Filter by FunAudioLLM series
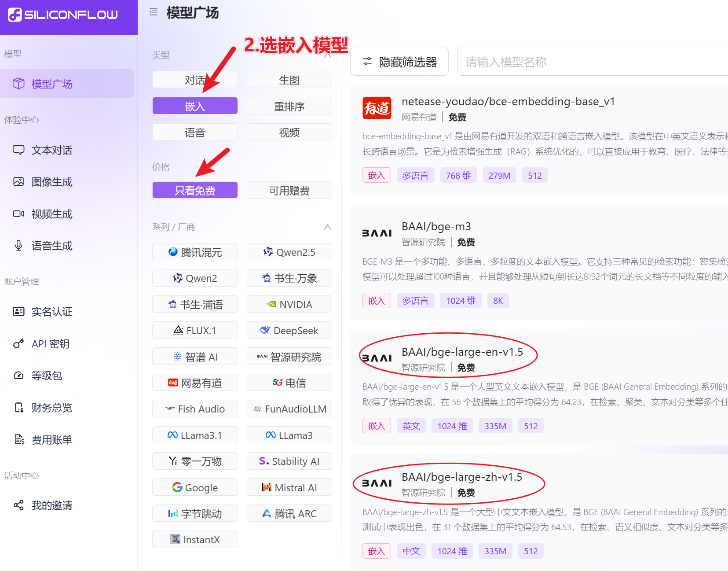The width and height of the screenshot is (728, 571). 289,409
